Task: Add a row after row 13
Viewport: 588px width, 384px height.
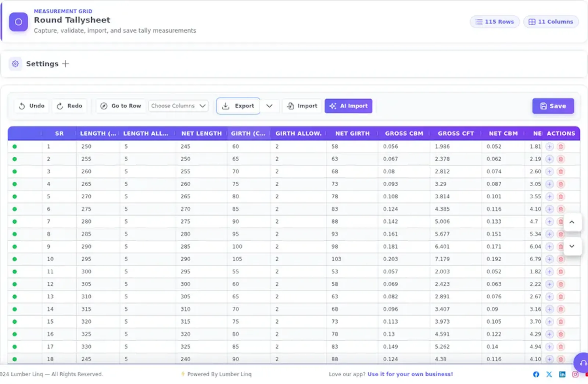Action: 549,296
